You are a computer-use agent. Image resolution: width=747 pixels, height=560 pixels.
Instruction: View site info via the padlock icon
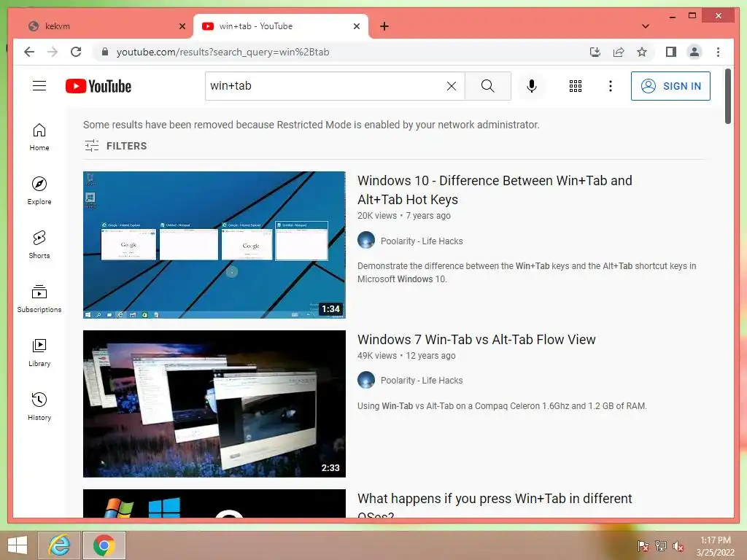[x=105, y=52]
